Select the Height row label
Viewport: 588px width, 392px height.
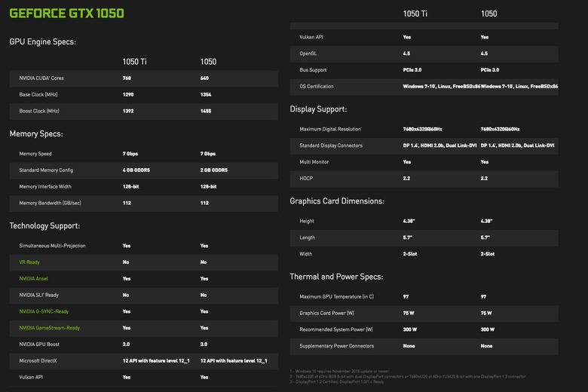click(x=307, y=222)
